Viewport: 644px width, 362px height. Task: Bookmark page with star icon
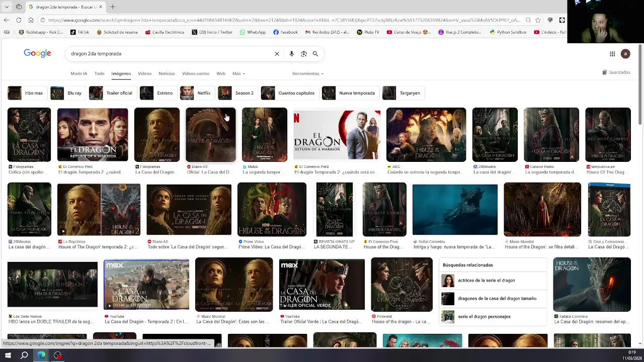[538, 20]
